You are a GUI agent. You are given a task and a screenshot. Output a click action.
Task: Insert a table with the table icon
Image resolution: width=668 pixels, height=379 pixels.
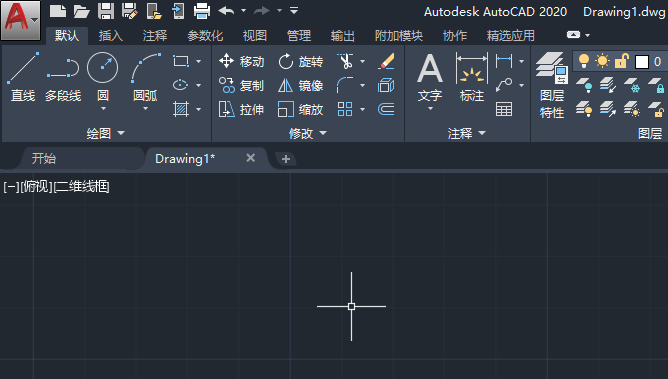tap(504, 109)
